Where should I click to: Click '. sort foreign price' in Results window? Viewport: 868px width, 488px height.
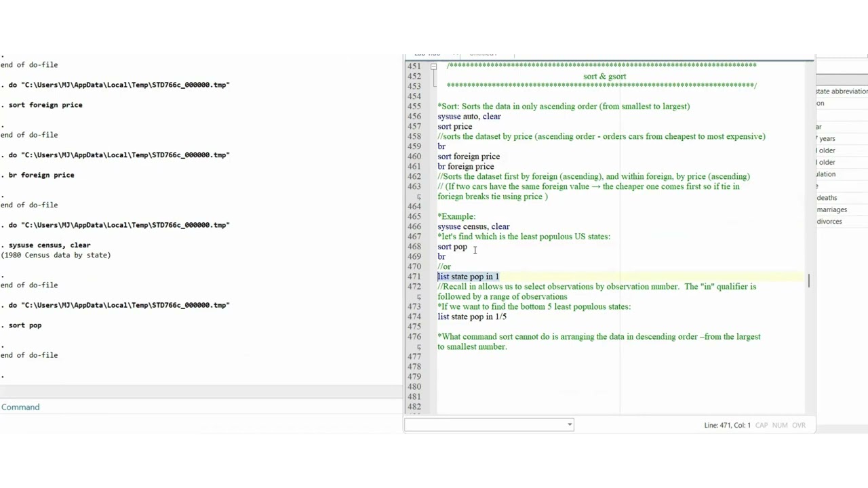click(41, 105)
